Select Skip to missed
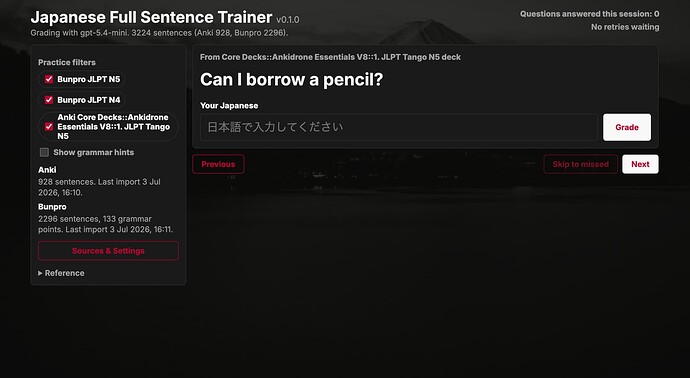Image resolution: width=690 pixels, height=378 pixels. [x=580, y=164]
